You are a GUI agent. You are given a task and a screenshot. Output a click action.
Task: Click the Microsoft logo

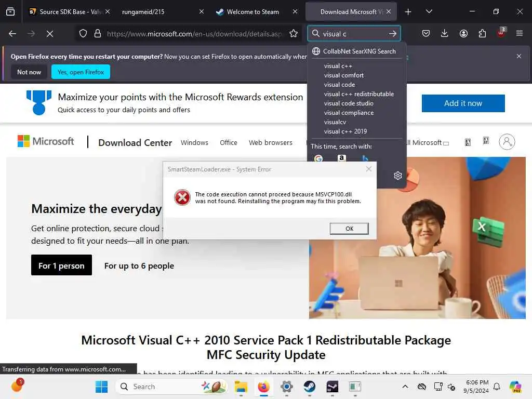[46, 141]
